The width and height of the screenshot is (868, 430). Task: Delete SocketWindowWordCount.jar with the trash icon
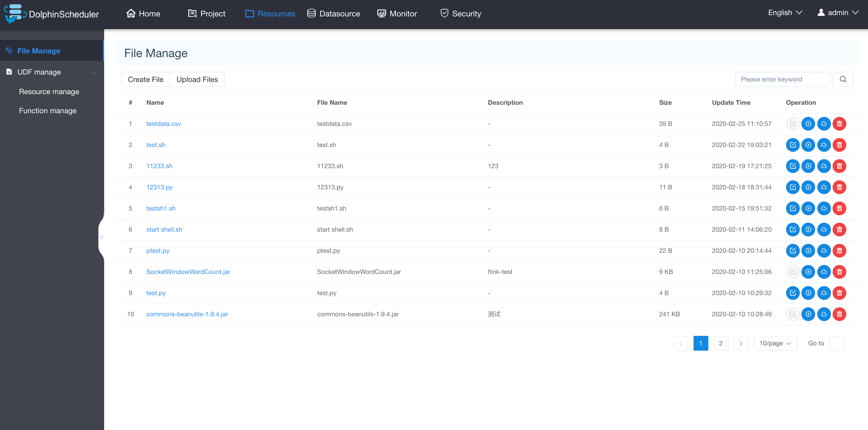click(x=840, y=272)
